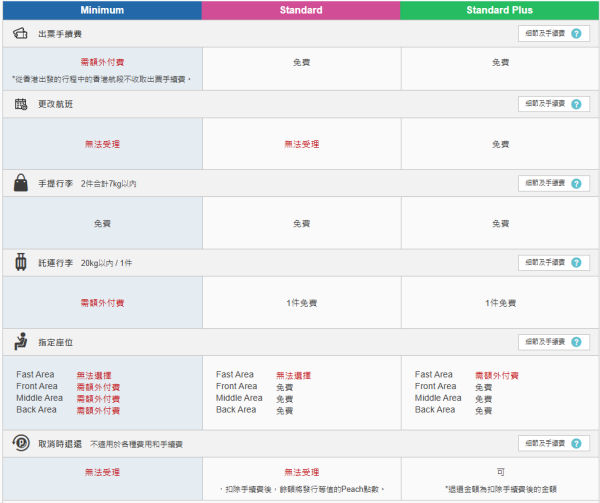Click the ticket icon beside 出票手續費

(20, 34)
